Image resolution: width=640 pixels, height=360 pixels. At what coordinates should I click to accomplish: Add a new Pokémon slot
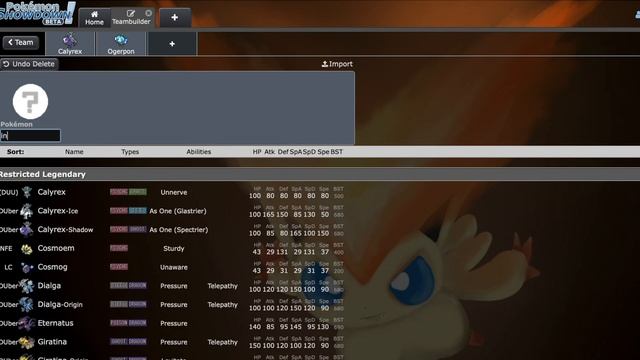click(x=172, y=44)
